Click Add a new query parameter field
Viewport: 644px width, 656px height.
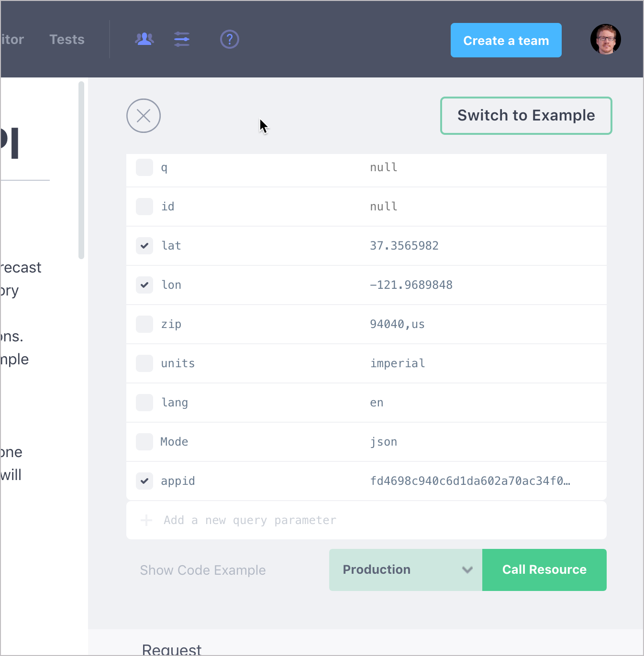366,520
